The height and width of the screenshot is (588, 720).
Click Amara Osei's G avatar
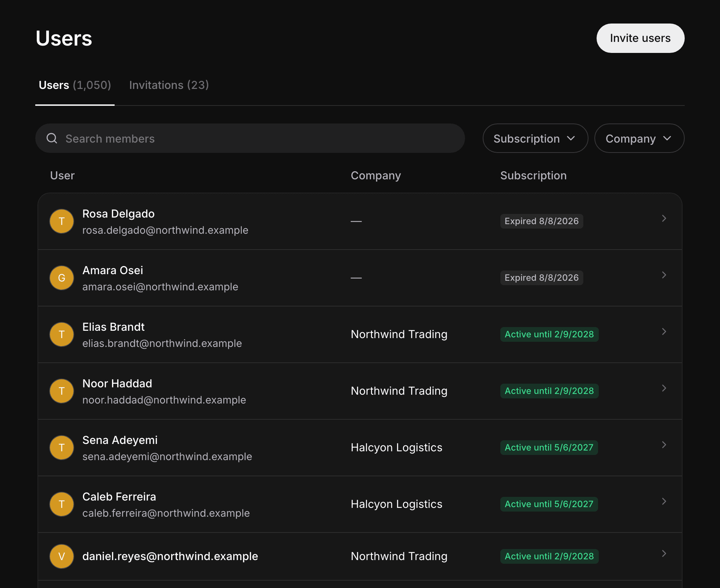tap(62, 278)
